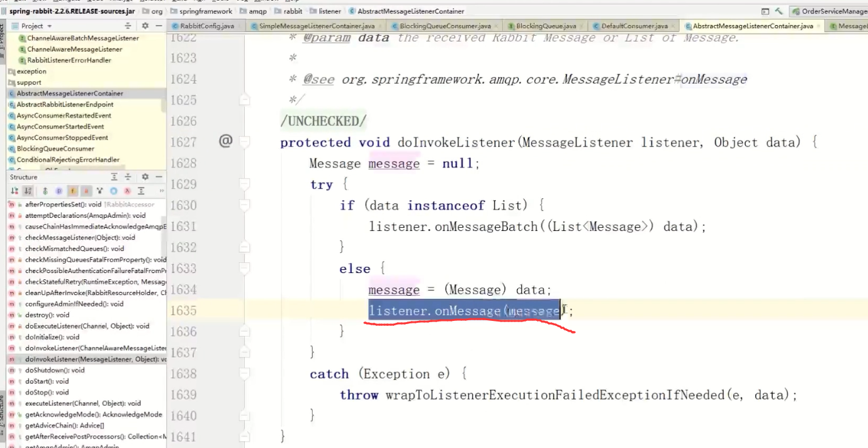Toggle the branching tree filter icon in Structure
868x448 pixels.
pos(99,191)
